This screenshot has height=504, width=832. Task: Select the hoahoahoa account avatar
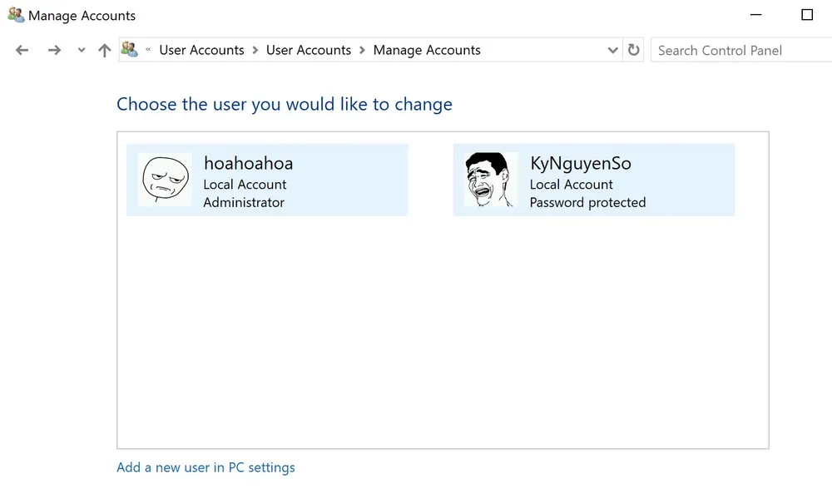[165, 180]
